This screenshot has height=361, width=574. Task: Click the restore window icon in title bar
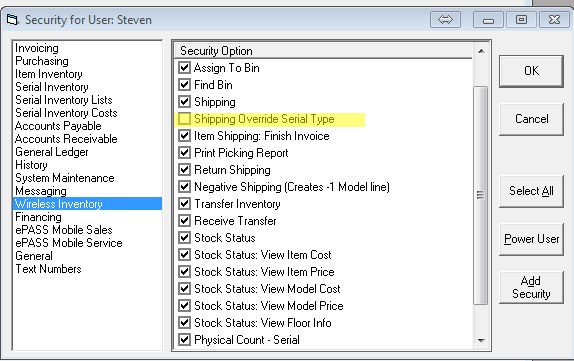click(521, 19)
